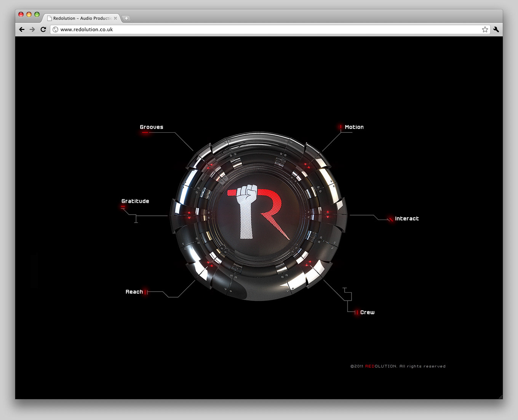Viewport: 518px width, 420px height.
Task: Minimize the window with the yellow button
Action: 29,14
